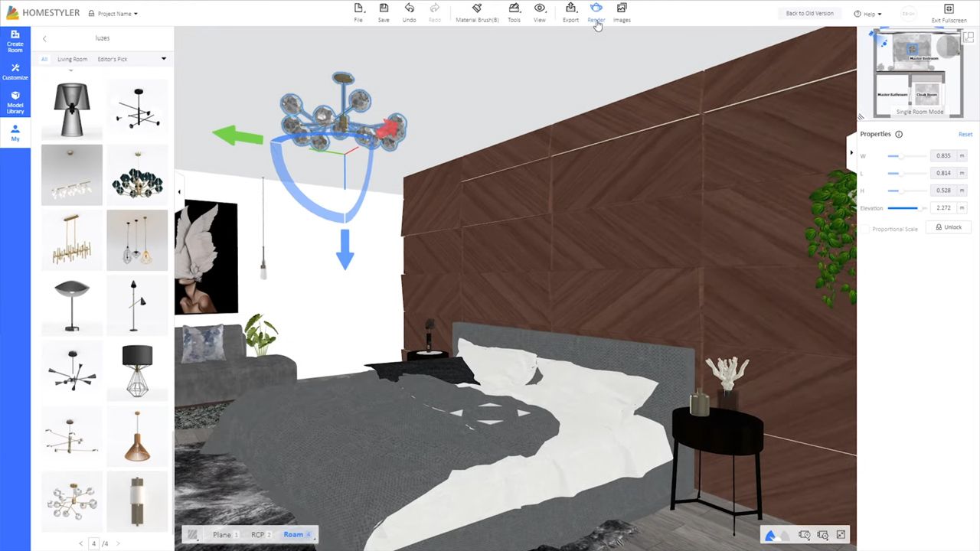Select the copper pendant lamp thumbnail
980x551 pixels.
137,436
